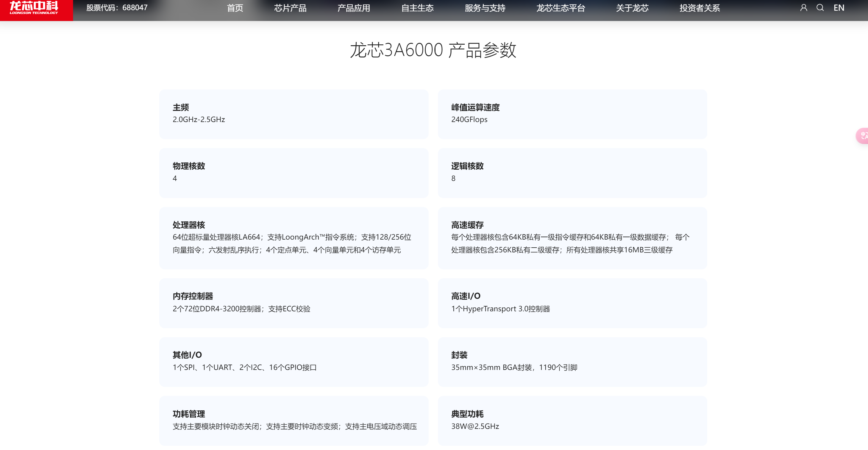Switch language via EN link
868x450 pixels.
[x=839, y=8]
